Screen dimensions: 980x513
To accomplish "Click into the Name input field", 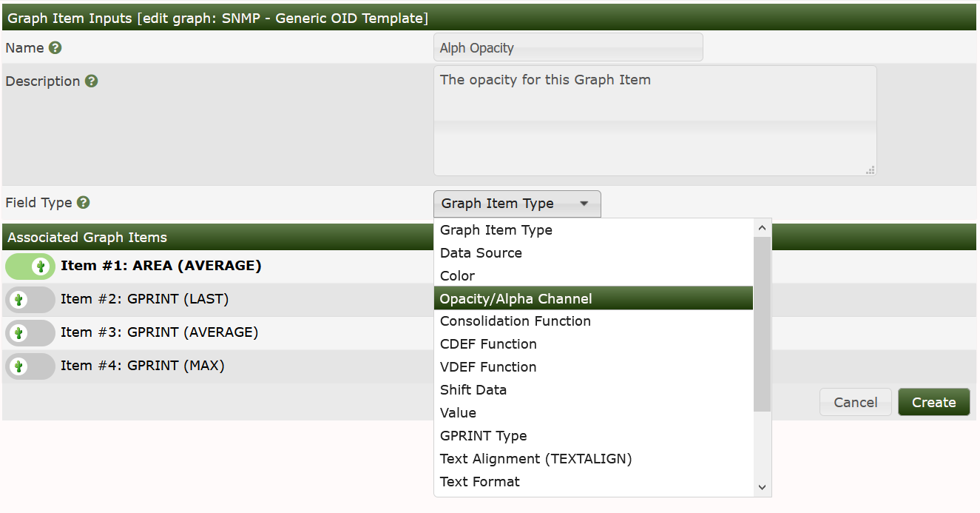I will click(x=567, y=47).
